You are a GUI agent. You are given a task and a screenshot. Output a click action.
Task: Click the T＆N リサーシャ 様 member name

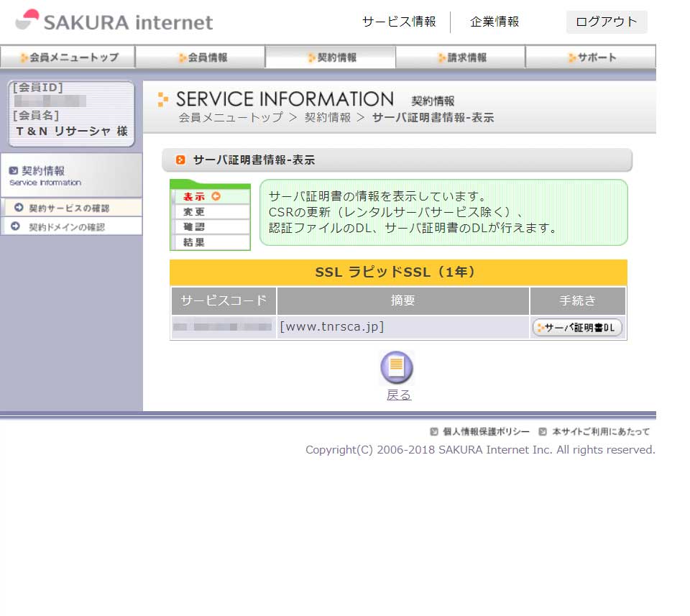pyautogui.click(x=72, y=131)
